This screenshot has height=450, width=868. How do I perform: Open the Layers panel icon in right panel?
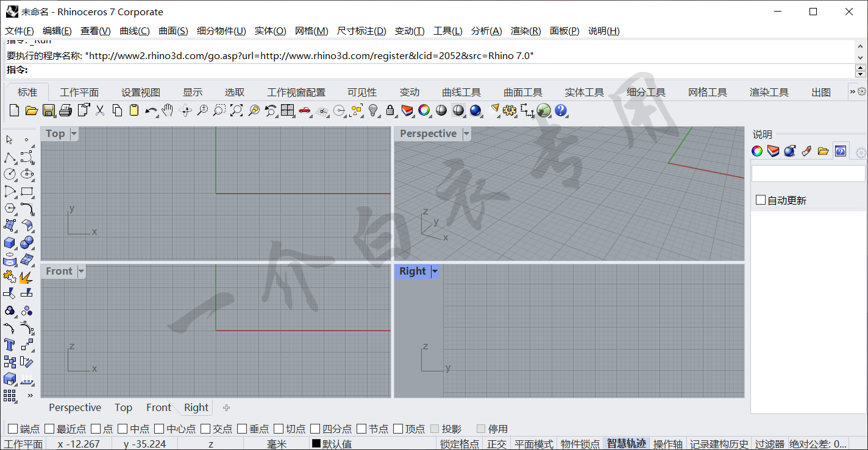(x=774, y=151)
